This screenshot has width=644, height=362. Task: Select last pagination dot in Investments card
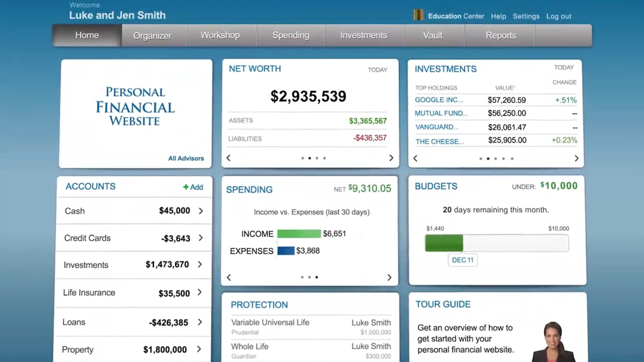[512, 159]
